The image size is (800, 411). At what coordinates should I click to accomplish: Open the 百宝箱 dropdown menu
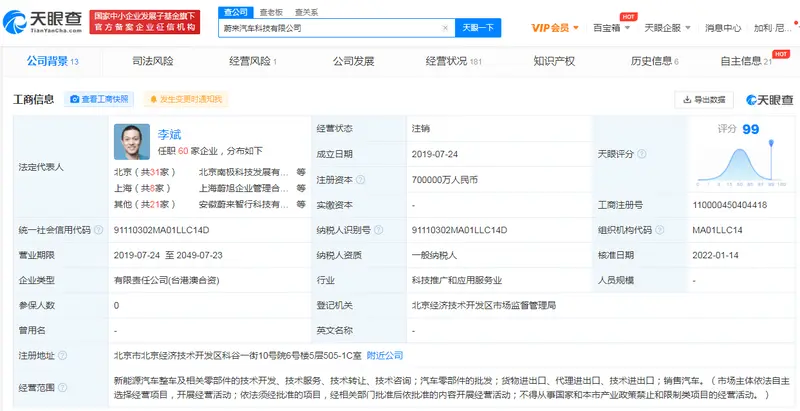[611, 28]
